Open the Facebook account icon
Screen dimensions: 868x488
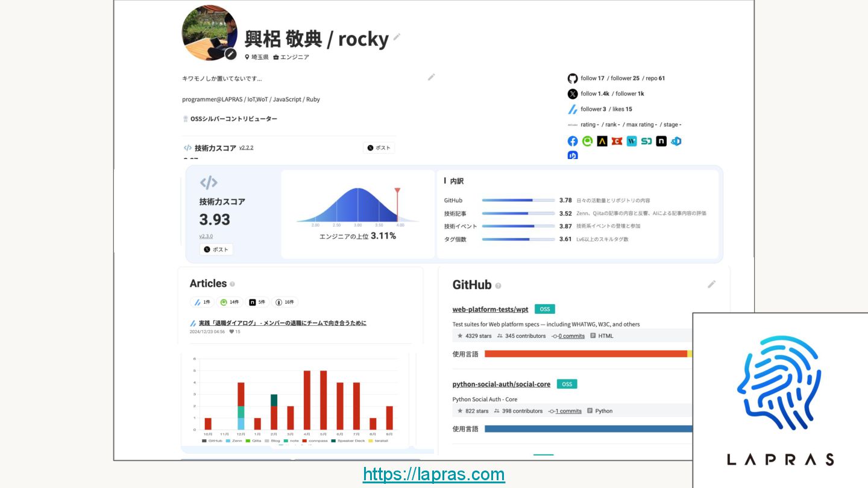(573, 141)
